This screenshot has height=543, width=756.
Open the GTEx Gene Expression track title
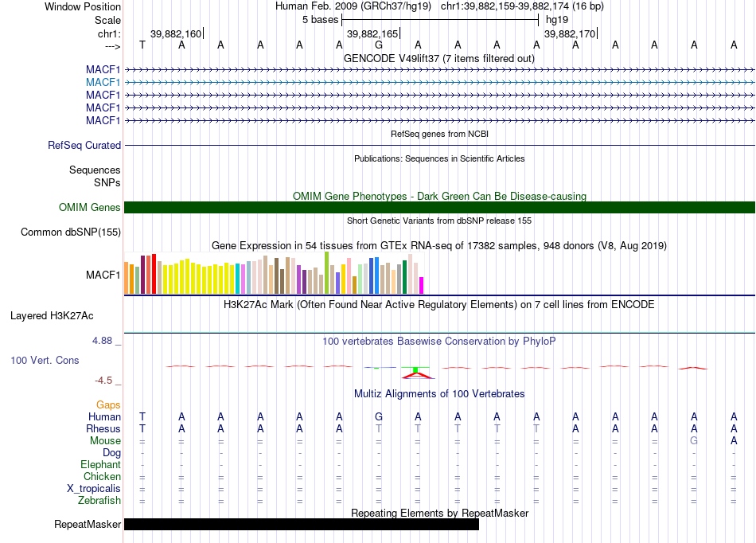click(x=439, y=245)
